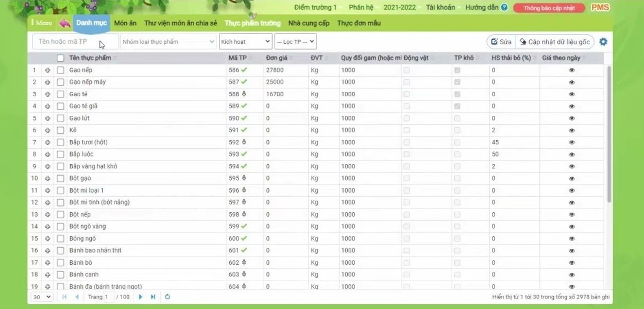The width and height of the screenshot is (644, 309).
Task: Switch to the Món ăn tab
Action: (x=125, y=23)
